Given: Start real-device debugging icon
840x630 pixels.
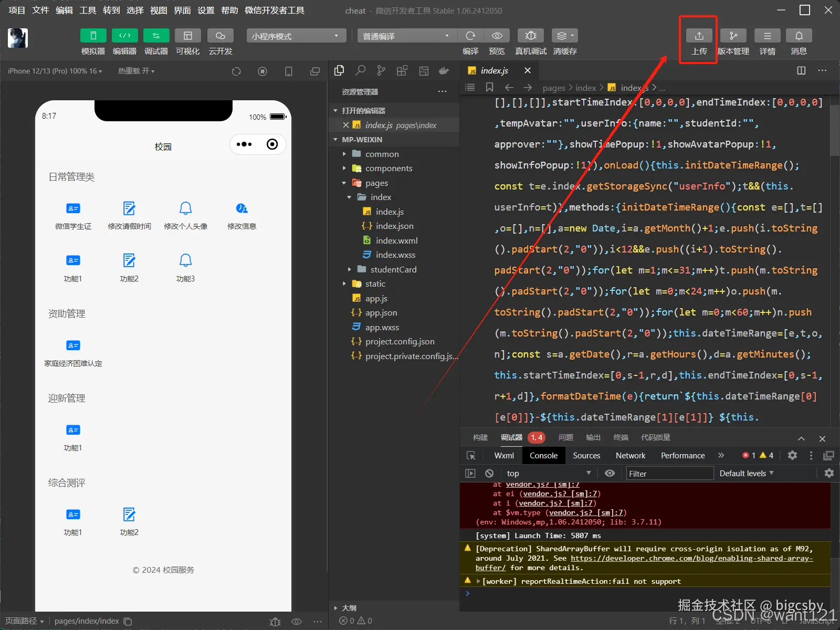Looking at the screenshot, I should (531, 36).
